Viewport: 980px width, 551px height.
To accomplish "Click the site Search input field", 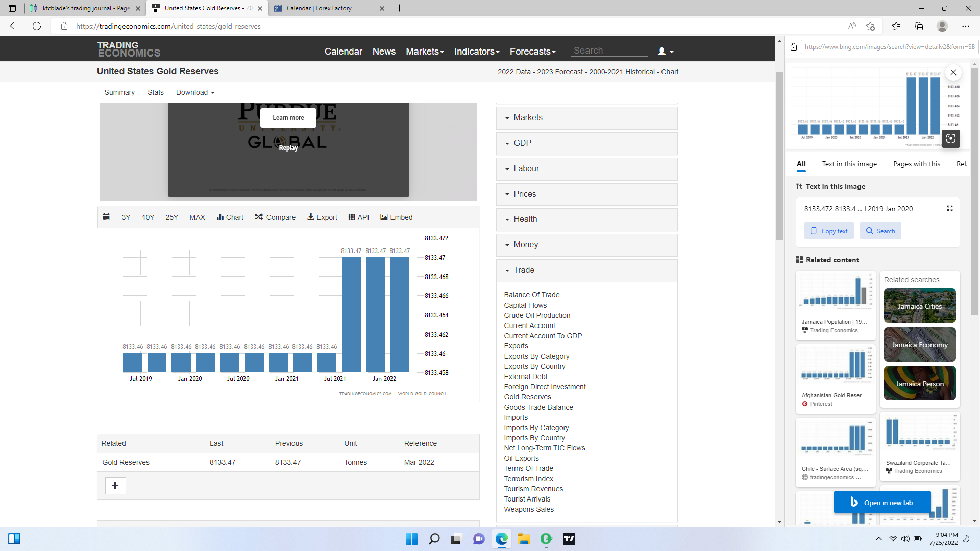I will point(609,51).
